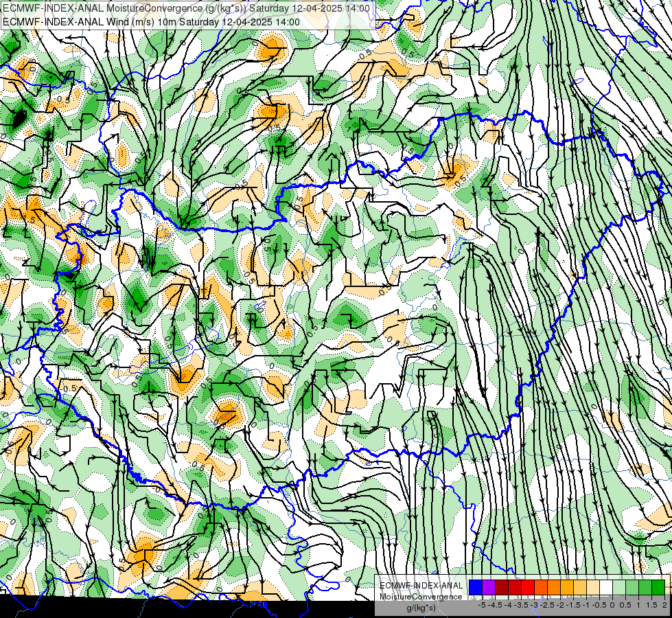Click the -1 tick label on the legend

pos(586,605)
